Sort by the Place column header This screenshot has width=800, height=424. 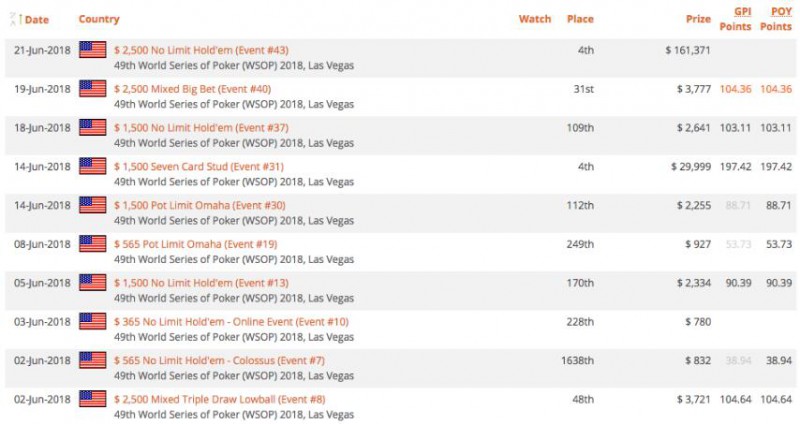pos(580,19)
